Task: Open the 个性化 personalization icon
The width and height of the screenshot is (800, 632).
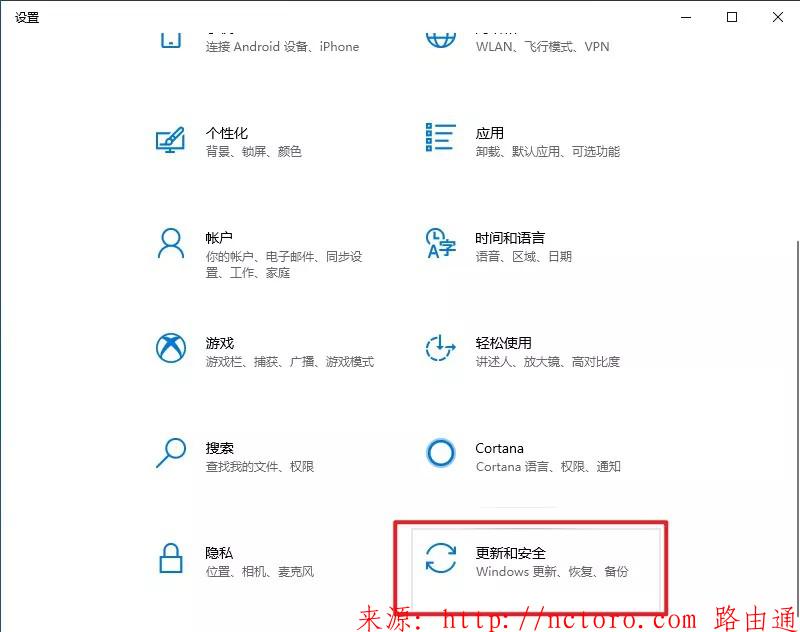Action: tap(170, 139)
